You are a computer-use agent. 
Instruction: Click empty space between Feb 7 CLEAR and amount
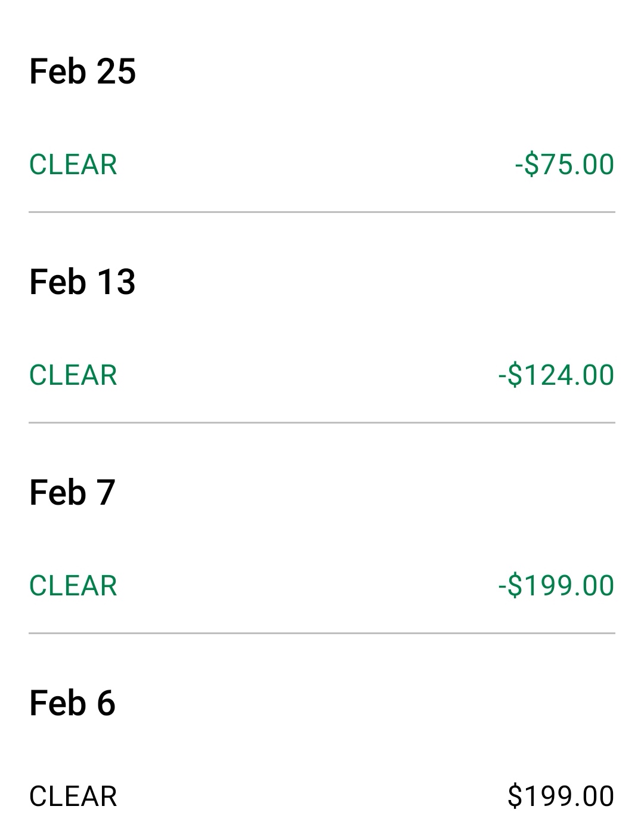point(308,586)
